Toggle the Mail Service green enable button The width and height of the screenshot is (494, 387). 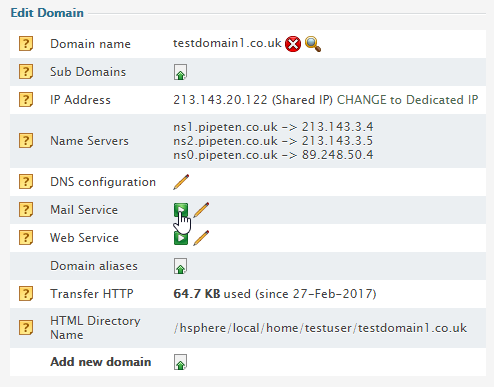tap(181, 210)
